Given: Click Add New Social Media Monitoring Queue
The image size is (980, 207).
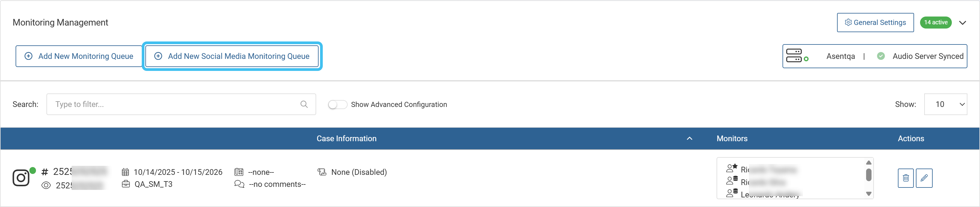Looking at the screenshot, I should tap(232, 56).
